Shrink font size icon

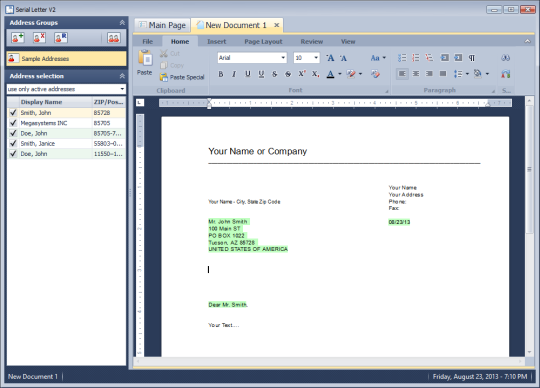pos(343,58)
